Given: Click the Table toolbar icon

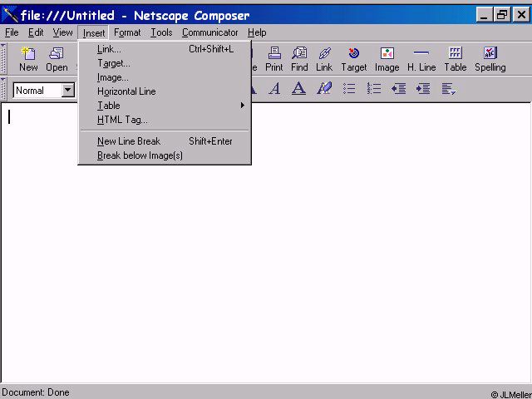Looking at the screenshot, I should pos(456,59).
